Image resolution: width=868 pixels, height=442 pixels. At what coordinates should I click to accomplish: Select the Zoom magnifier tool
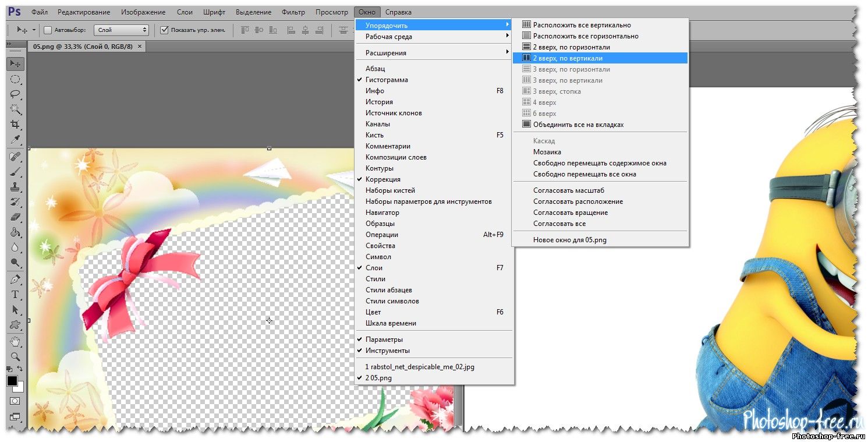click(15, 356)
